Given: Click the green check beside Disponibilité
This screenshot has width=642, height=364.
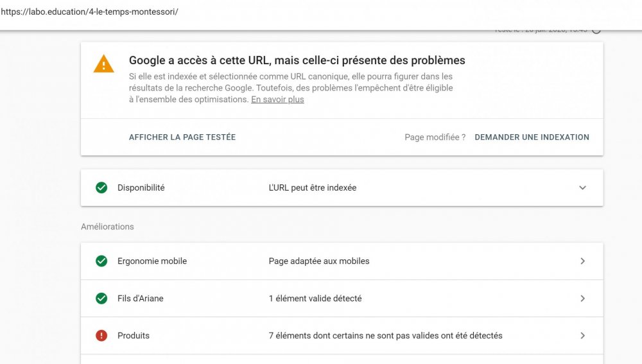Looking at the screenshot, I should coord(101,188).
